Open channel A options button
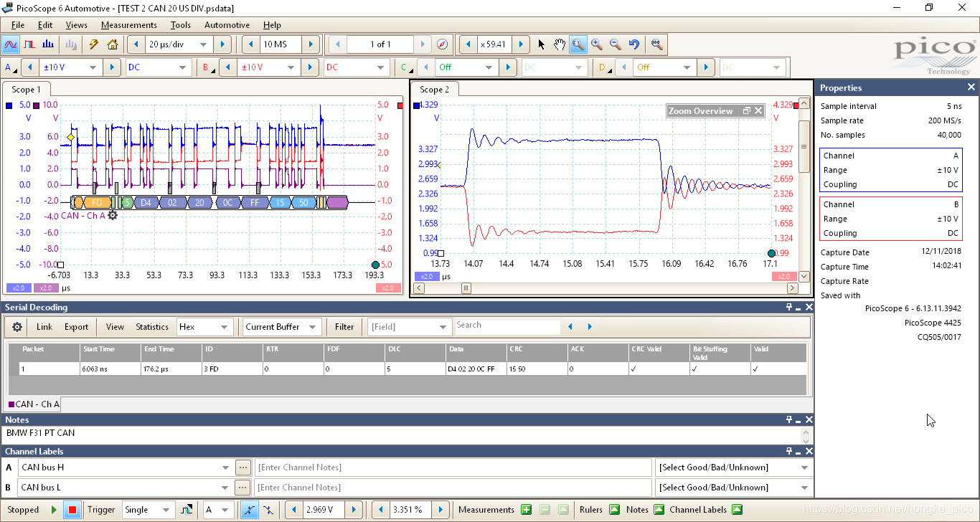Screen dimensions: 980x522 tap(11, 67)
